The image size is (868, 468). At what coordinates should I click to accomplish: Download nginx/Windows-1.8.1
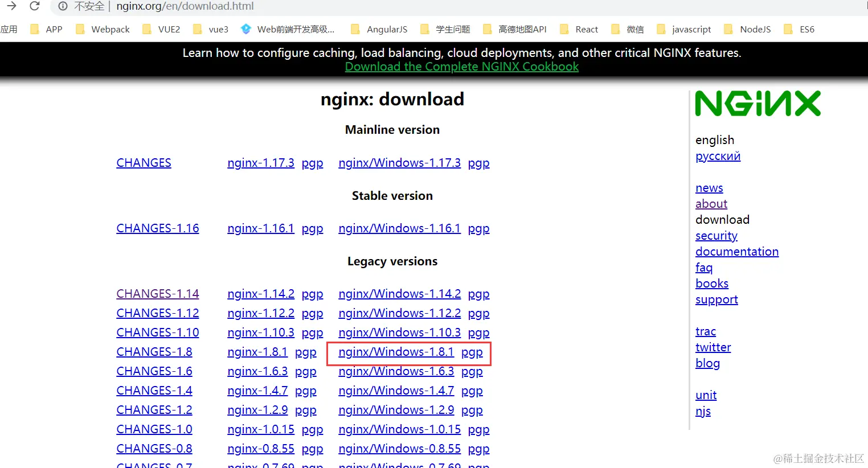pyautogui.click(x=396, y=352)
